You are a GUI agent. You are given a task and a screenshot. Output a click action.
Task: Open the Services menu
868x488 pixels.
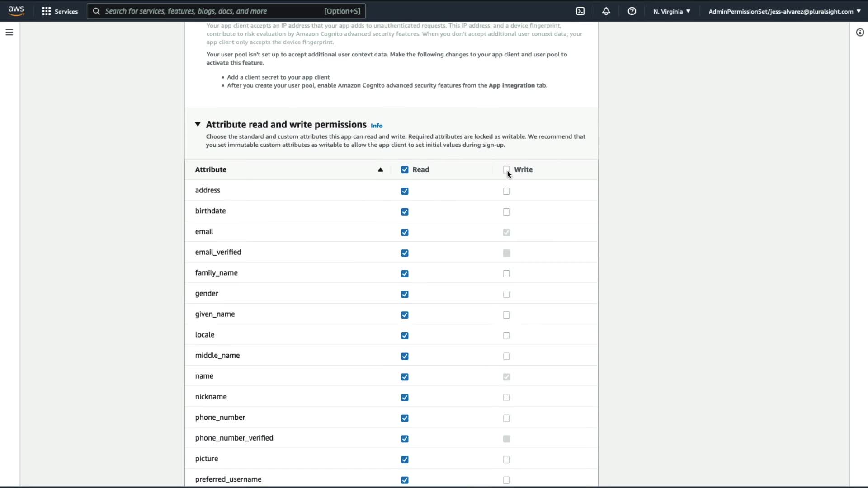click(x=66, y=11)
